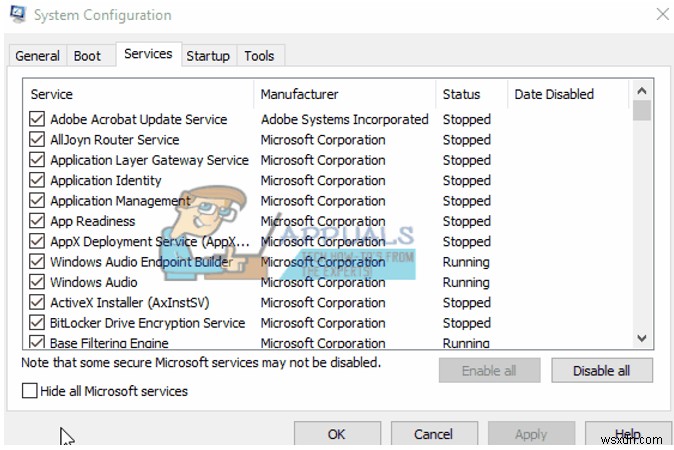Image resolution: width=674 pixels, height=450 pixels.
Task: Go to the Startup tab
Action: point(208,56)
